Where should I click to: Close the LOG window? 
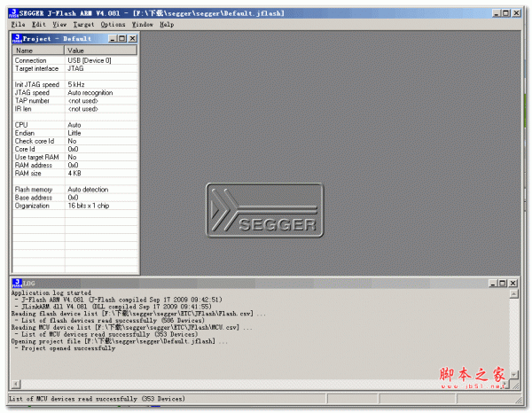coord(513,283)
